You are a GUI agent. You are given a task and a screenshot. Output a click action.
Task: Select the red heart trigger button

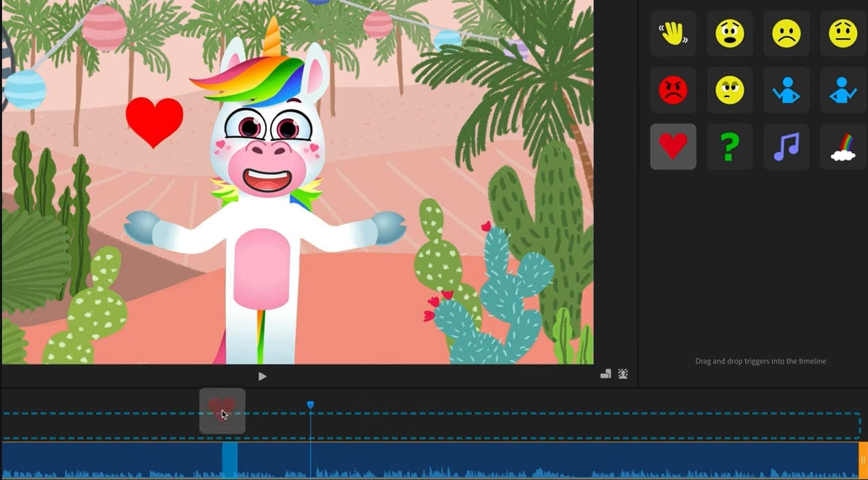point(673,147)
